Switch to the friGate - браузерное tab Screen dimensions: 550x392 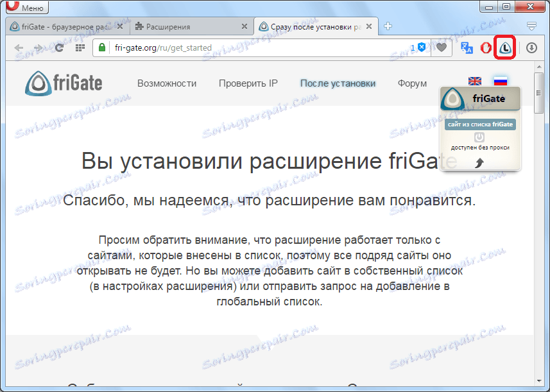coord(67,26)
